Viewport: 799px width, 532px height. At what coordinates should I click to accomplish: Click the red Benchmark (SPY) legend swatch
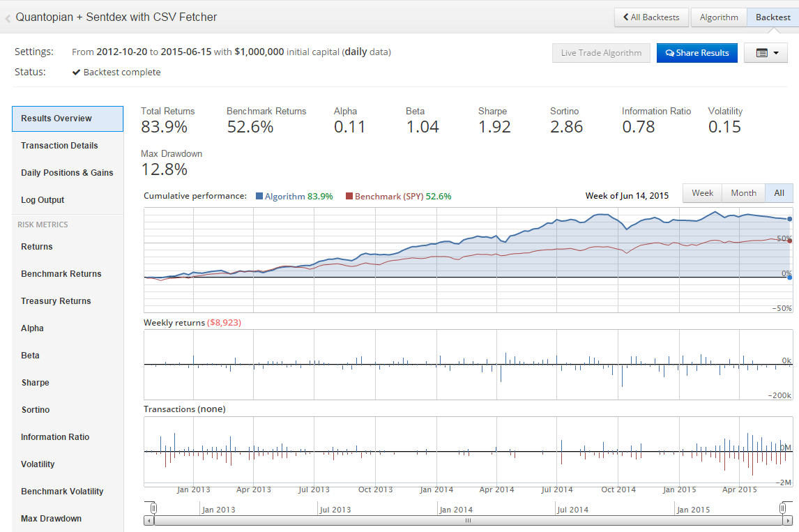point(349,197)
